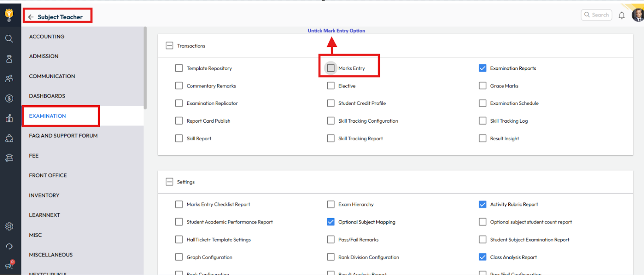
Task: Click the group of people sidebar icon
Action: pyautogui.click(x=9, y=79)
